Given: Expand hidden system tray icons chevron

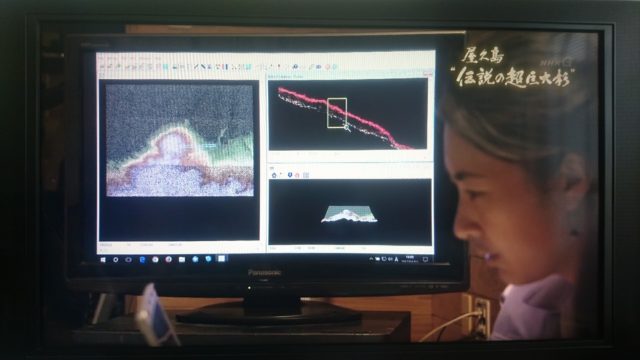Looking at the screenshot, I should [x=371, y=259].
